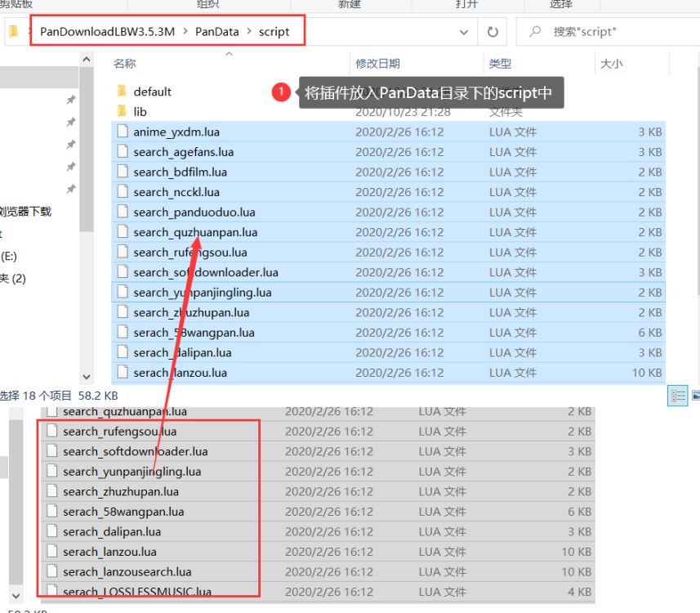Click search_yunpanjingling.lua icon in lower window
The width and height of the screenshot is (700, 613).
[52, 472]
